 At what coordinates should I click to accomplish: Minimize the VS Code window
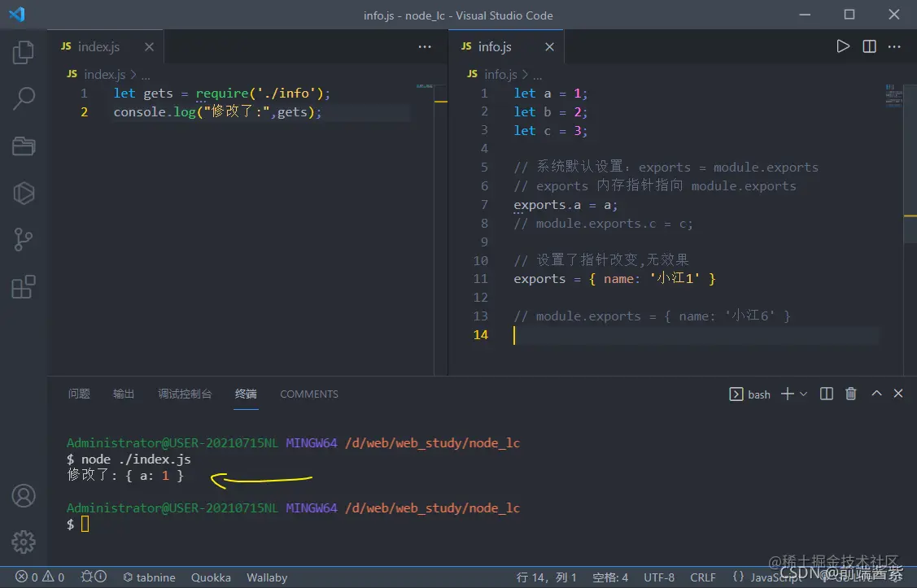pos(805,15)
